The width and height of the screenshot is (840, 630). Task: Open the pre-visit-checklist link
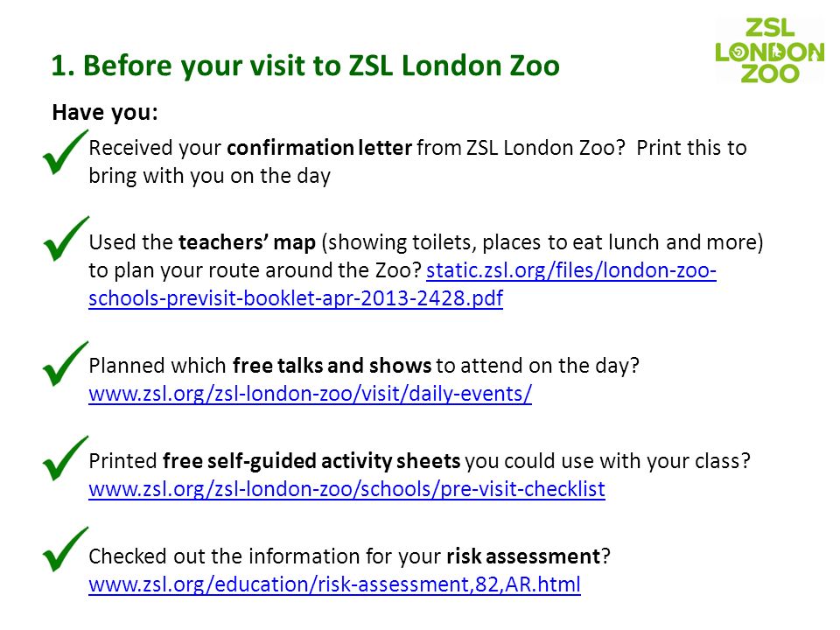point(346,489)
